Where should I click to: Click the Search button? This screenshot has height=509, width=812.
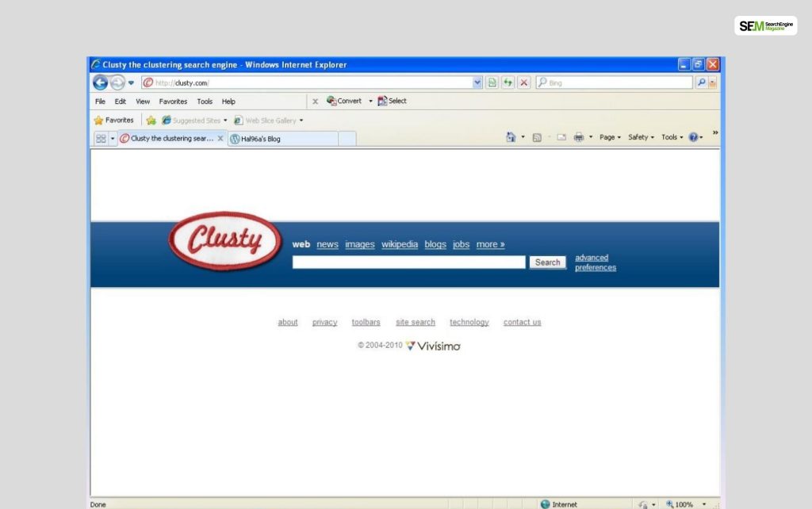tap(547, 262)
